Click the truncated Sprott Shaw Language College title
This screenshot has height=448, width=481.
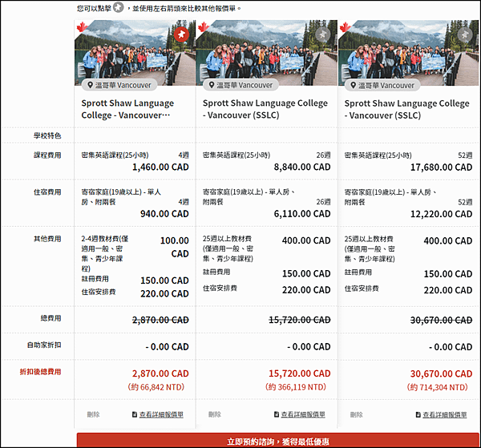127,109
